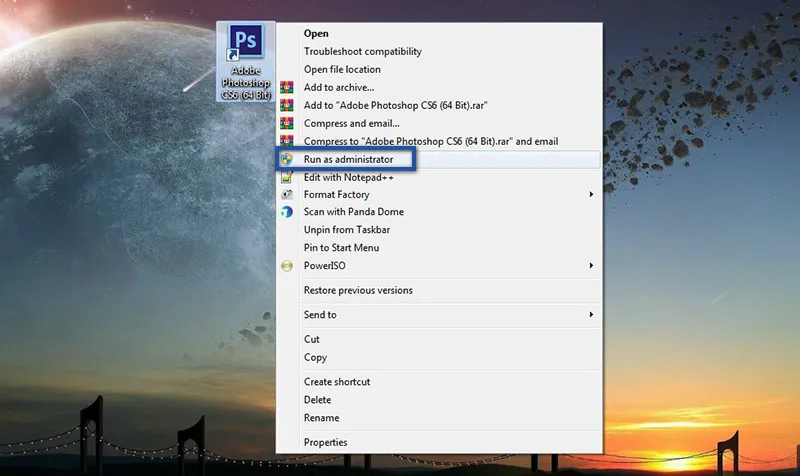Select Rename in the context menu
The image size is (800, 476).
(x=321, y=418)
